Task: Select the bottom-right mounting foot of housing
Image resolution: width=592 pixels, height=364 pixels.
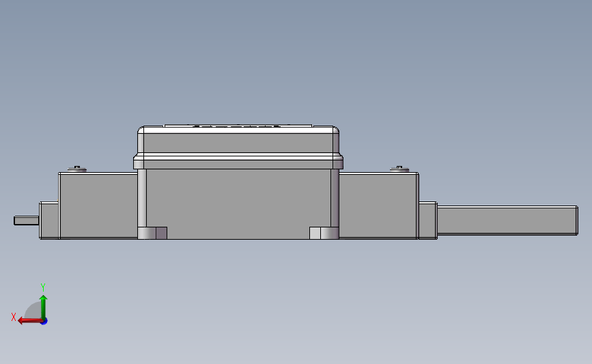Action: pyautogui.click(x=324, y=233)
